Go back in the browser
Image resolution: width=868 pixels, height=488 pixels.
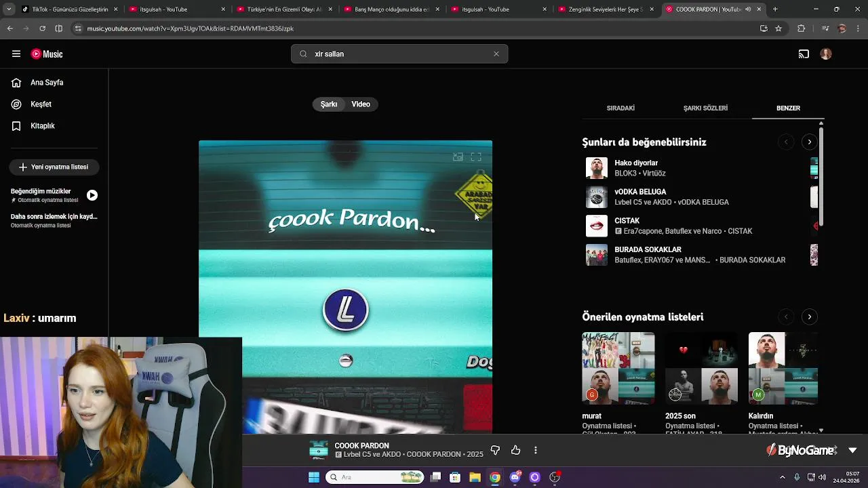[9, 28]
